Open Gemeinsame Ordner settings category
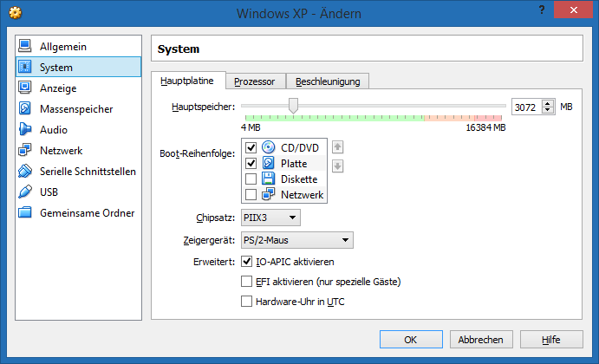 pos(78,212)
